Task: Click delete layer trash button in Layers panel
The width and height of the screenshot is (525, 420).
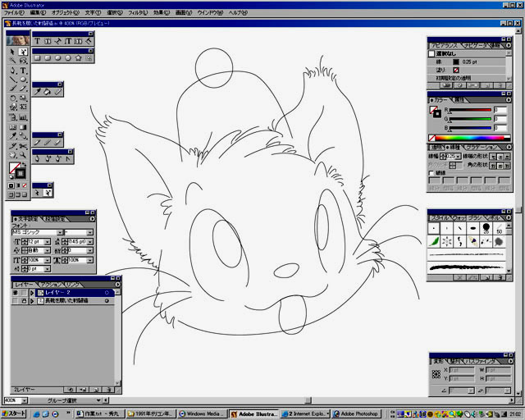Action: click(108, 390)
